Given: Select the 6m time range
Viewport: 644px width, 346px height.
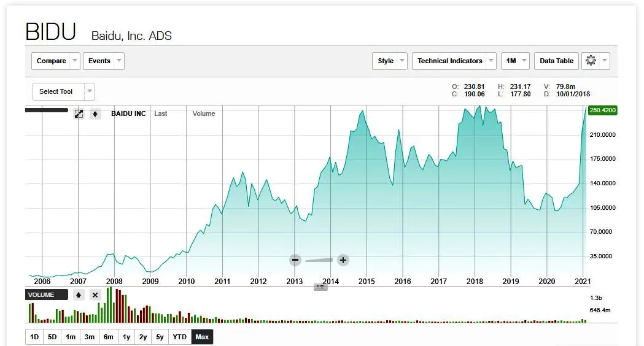Looking at the screenshot, I should click(109, 337).
